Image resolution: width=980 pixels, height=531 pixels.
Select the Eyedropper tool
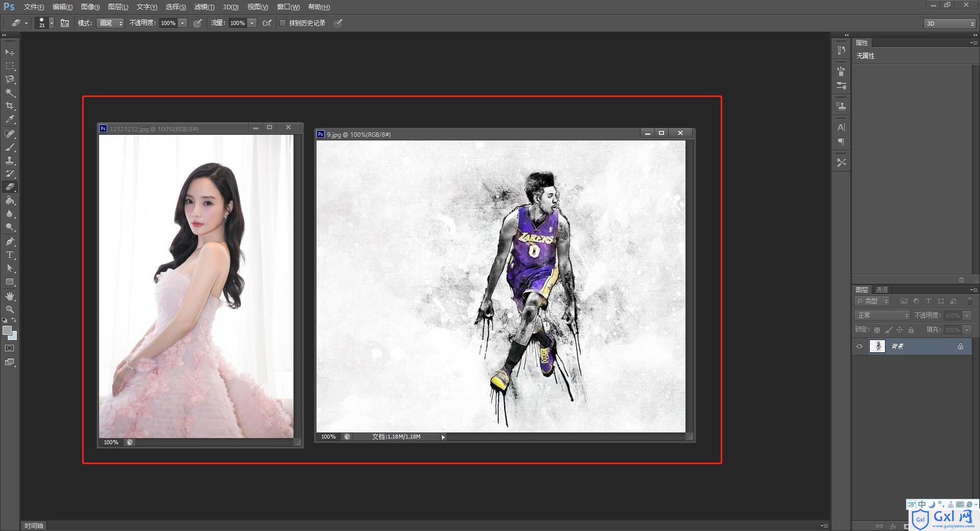(x=10, y=119)
